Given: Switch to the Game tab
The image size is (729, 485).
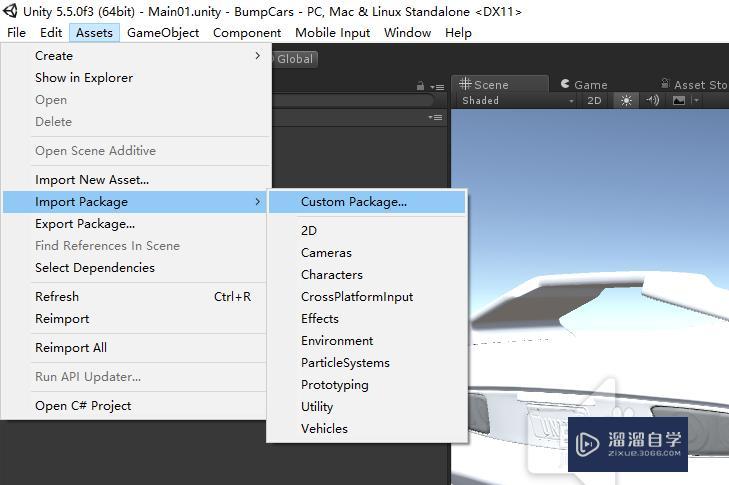Looking at the screenshot, I should point(584,85).
